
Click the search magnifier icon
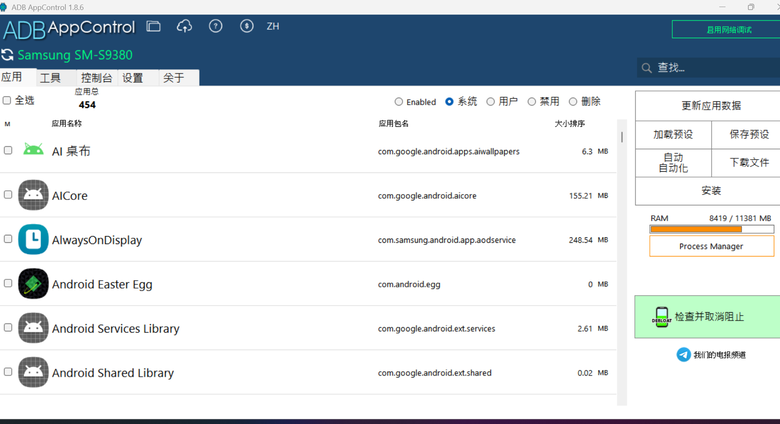[x=647, y=68]
